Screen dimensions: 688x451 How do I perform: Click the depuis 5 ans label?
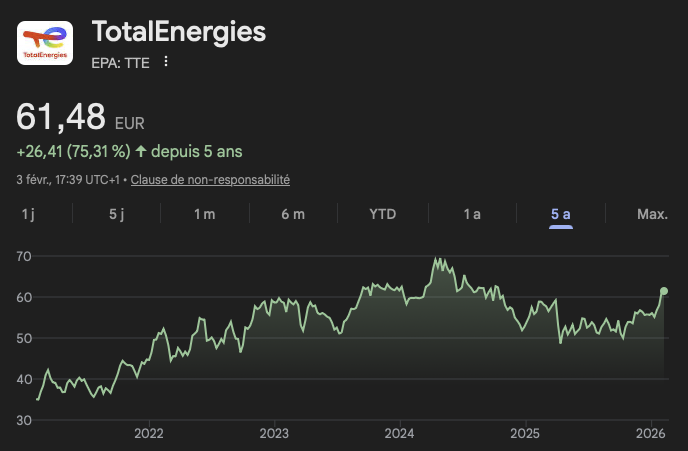pos(197,151)
